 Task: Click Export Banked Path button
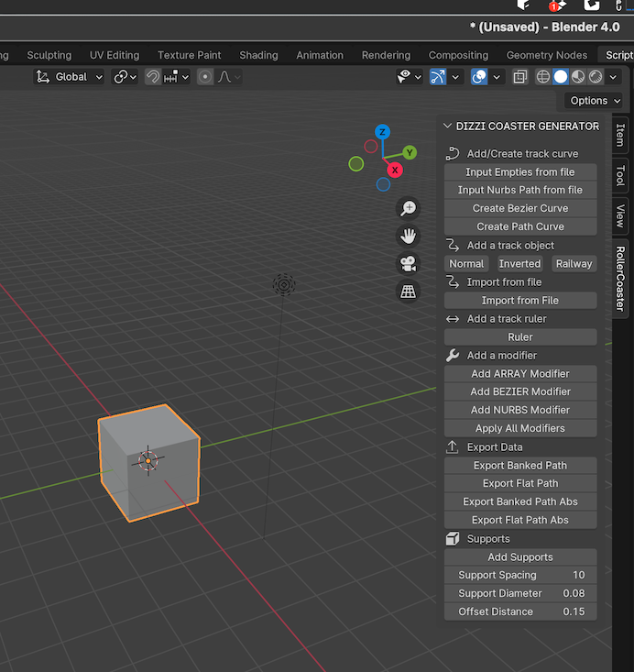(x=520, y=466)
